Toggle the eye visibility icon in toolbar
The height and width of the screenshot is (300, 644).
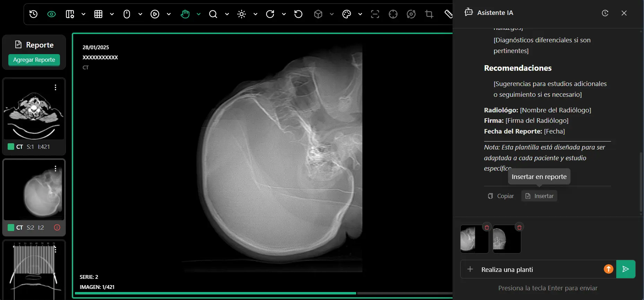[51, 14]
